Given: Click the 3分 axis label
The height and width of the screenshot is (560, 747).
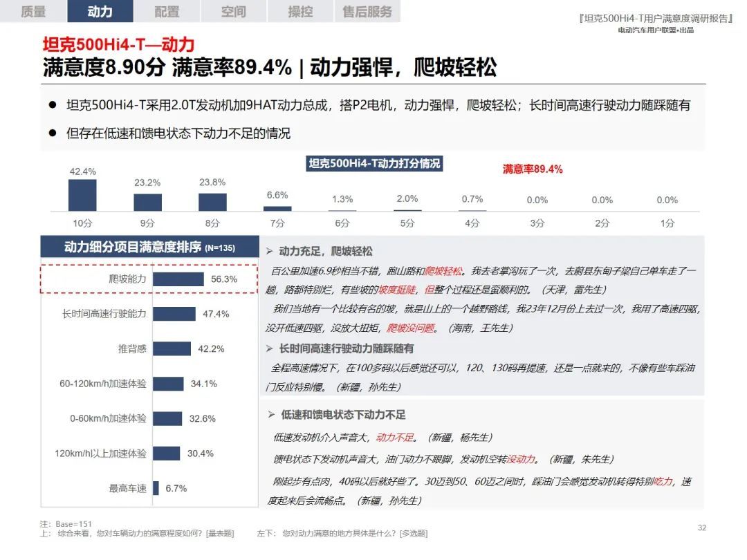Looking at the screenshot, I should click(x=537, y=223).
